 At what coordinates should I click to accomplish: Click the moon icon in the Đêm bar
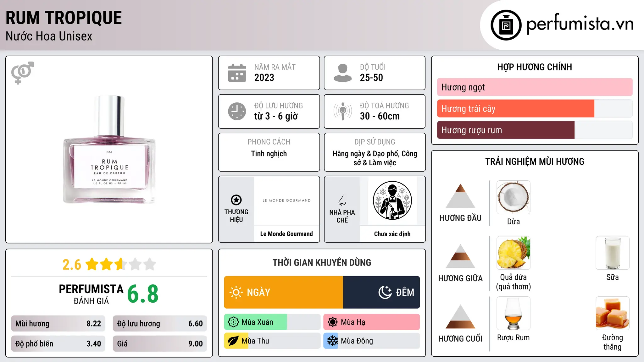pyautogui.click(x=385, y=292)
